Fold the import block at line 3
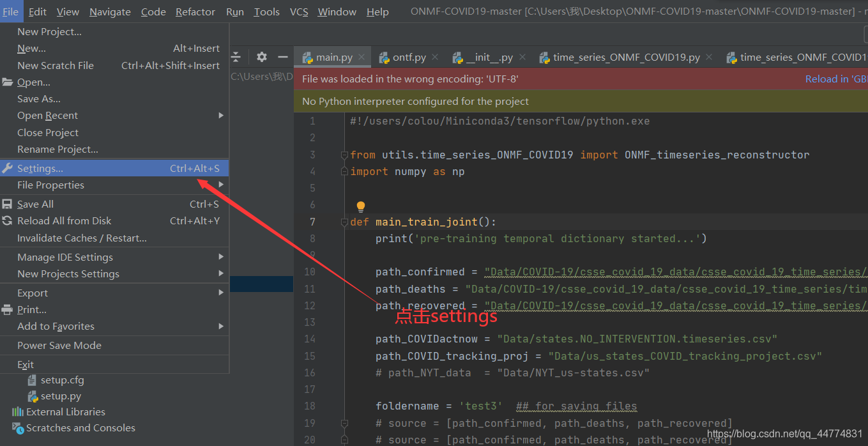Viewport: 868px width, 446px height. [x=344, y=155]
